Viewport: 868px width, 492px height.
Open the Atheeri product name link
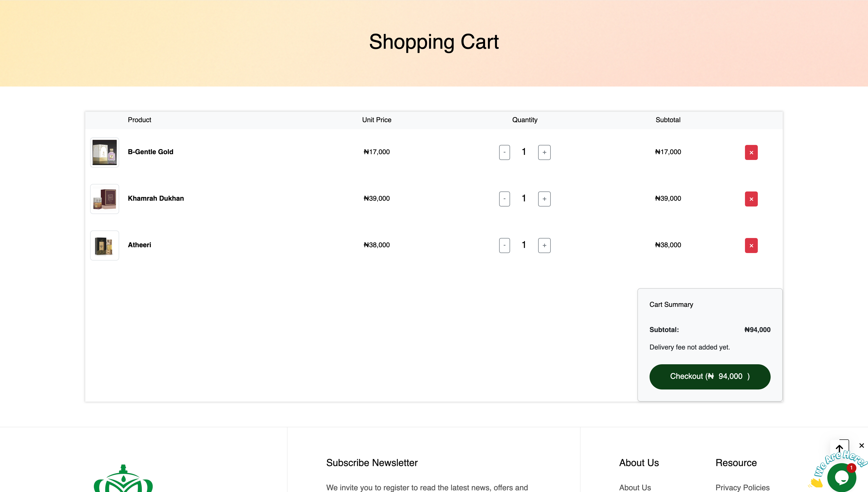pos(139,245)
